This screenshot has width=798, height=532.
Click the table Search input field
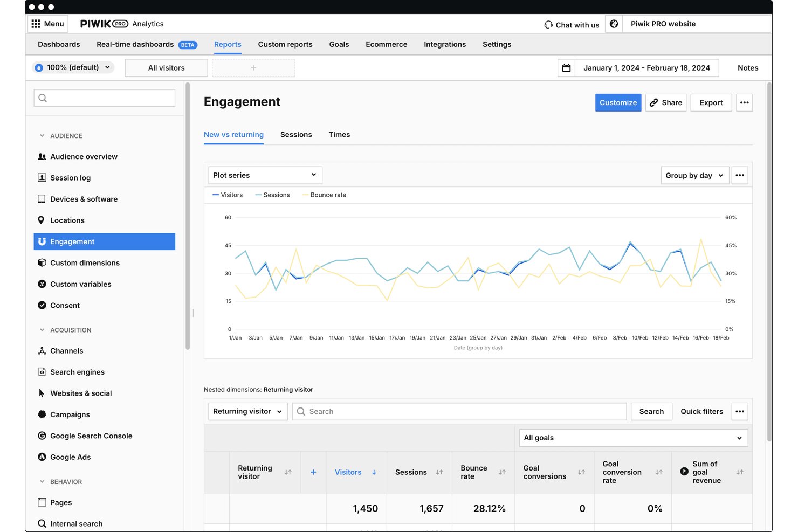[x=459, y=411]
